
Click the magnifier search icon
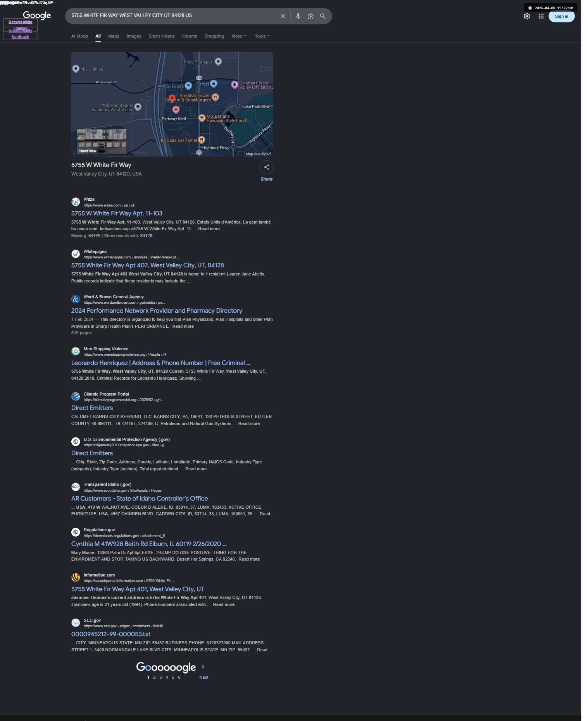tap(323, 16)
